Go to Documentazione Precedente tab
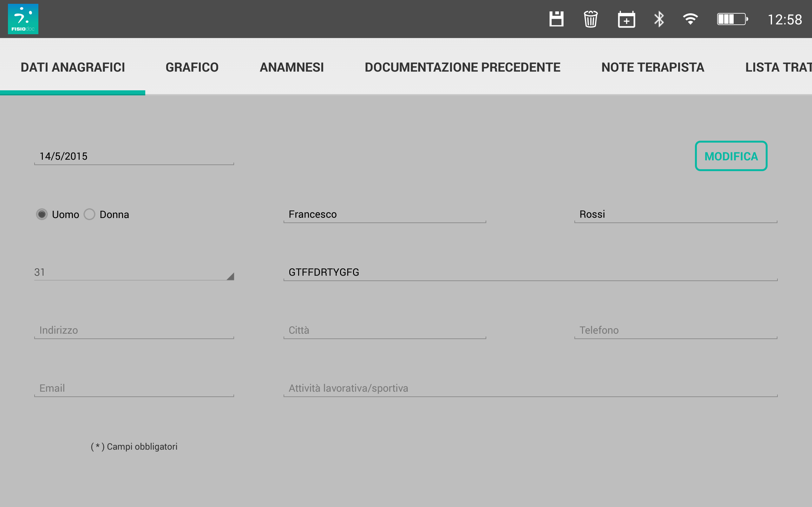This screenshot has height=507, width=812. tap(462, 67)
